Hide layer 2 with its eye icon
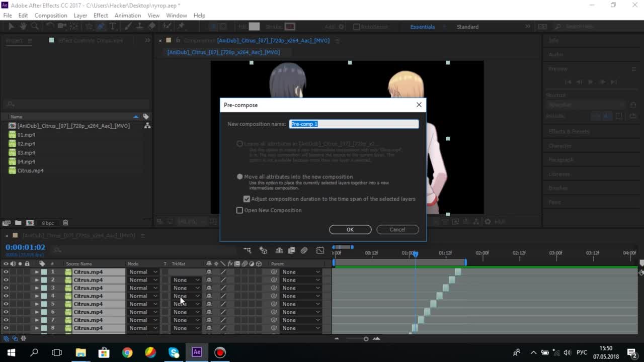Viewport: 644px width, 362px height. pyautogui.click(x=6, y=280)
